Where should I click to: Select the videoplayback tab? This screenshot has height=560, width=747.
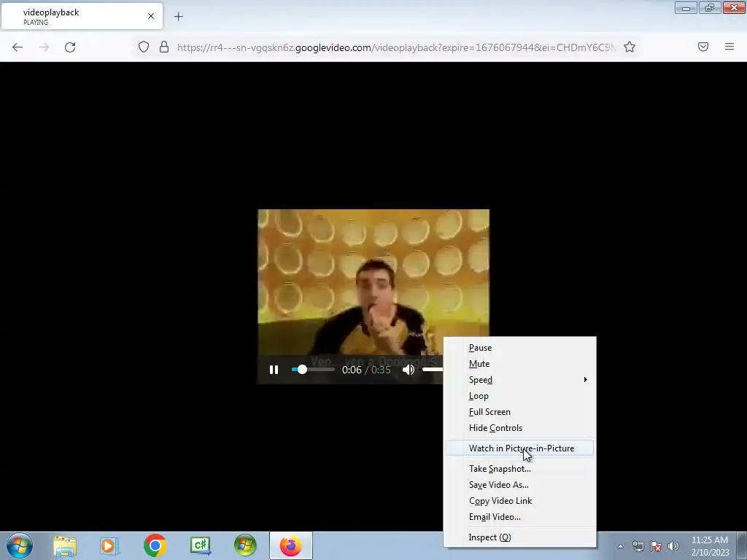pos(82,16)
